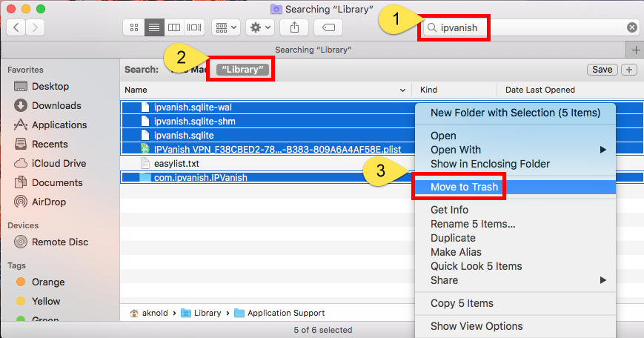This screenshot has height=338, width=644.
Task: Open the Action gear dropdown
Action: (x=260, y=27)
